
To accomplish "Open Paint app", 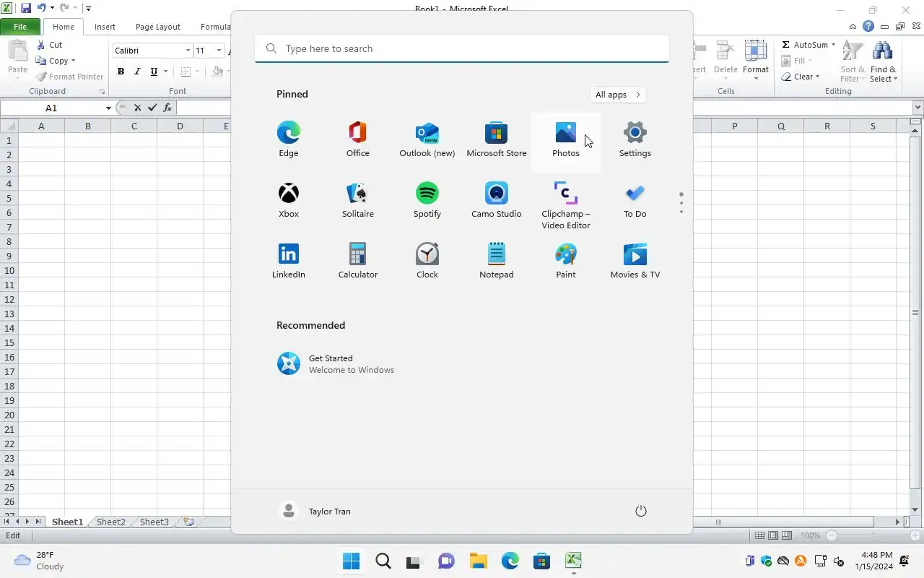I will [565, 261].
